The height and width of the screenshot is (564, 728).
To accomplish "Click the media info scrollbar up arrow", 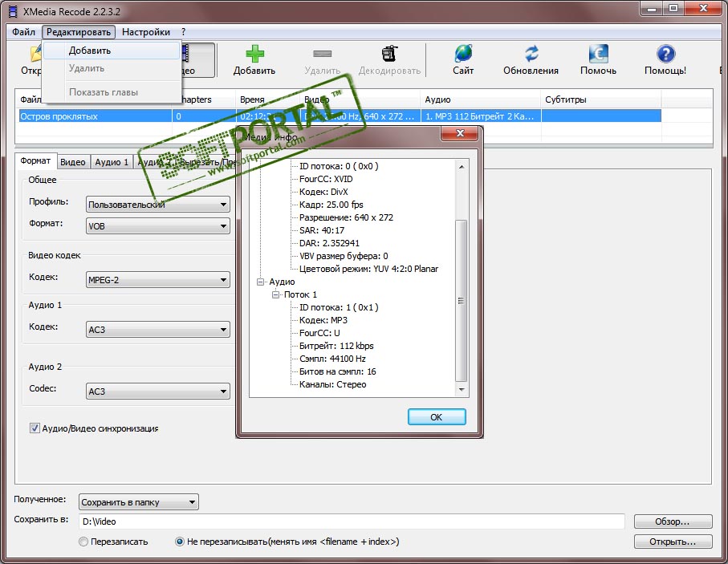I will [x=462, y=167].
